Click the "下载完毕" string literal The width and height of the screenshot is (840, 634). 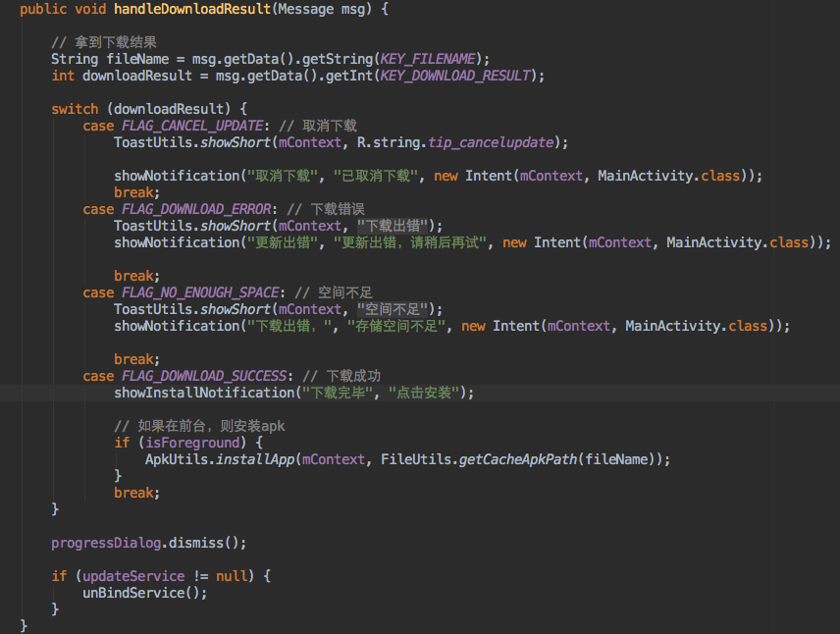338,393
